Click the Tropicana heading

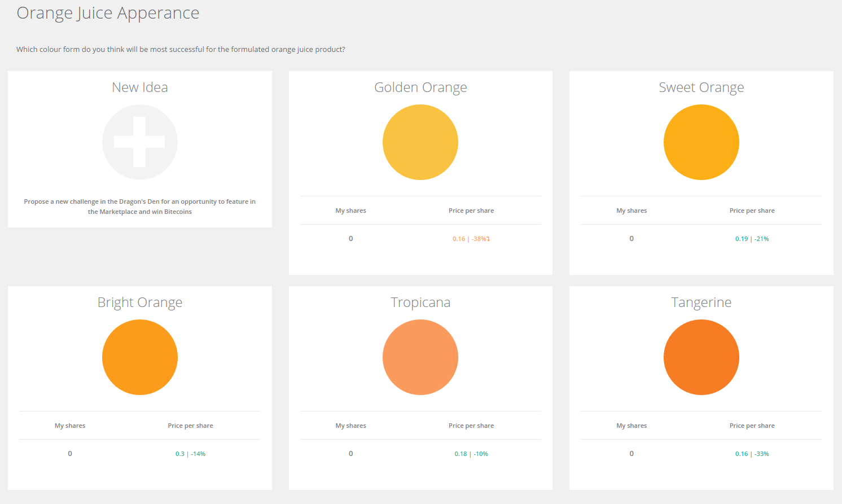[x=420, y=303]
